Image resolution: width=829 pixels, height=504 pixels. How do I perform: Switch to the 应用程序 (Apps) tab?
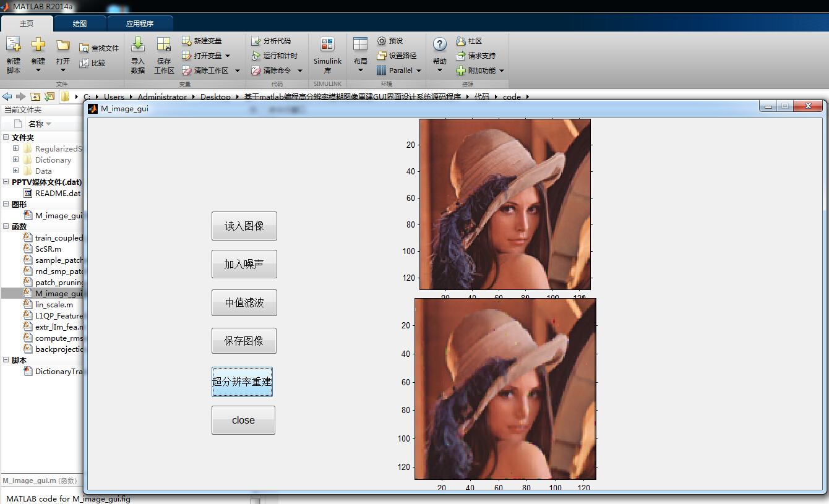point(140,23)
